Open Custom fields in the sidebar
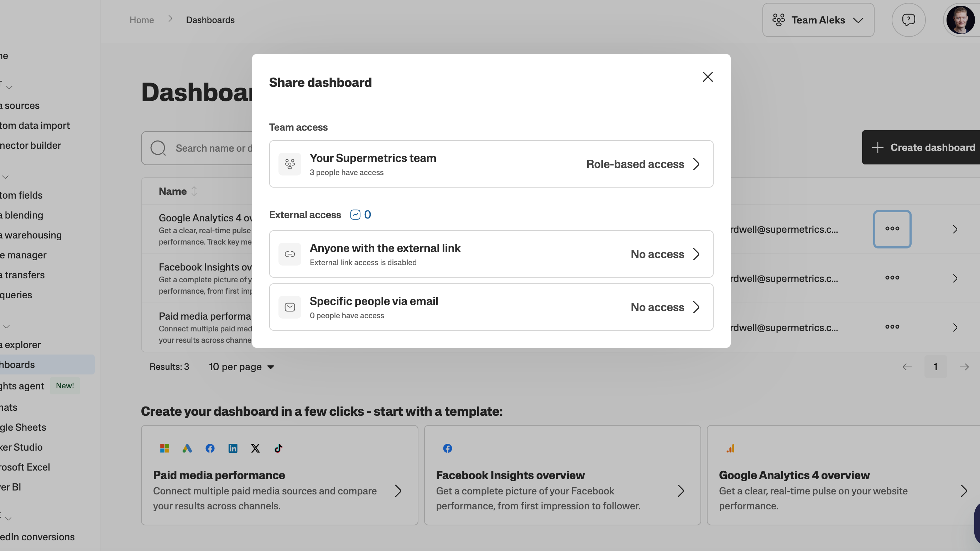The image size is (980, 551). click(21, 195)
